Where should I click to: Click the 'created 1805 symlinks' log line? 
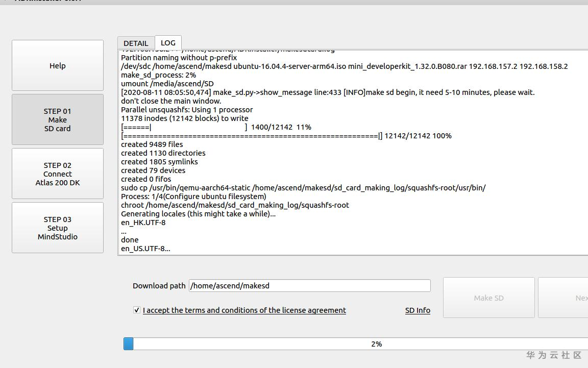point(159,162)
